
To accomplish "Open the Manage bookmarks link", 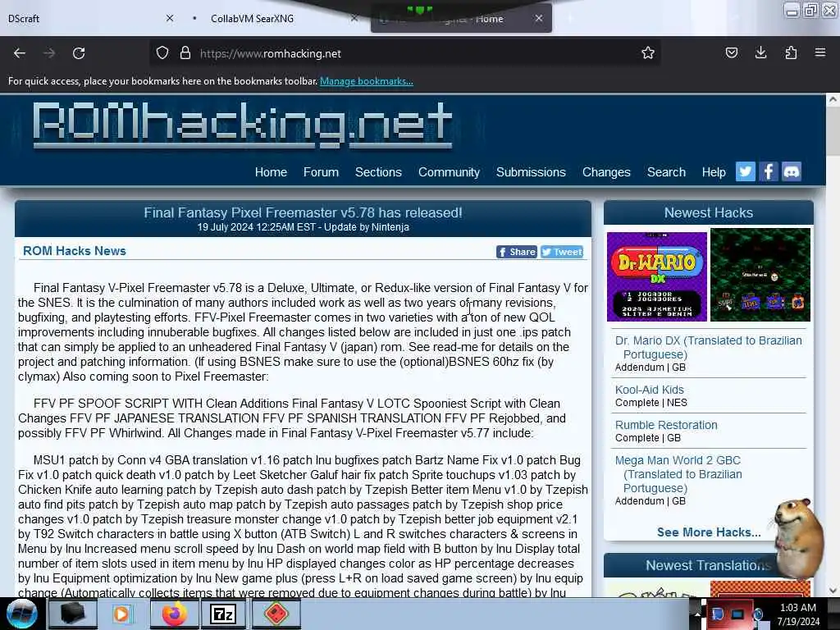I will pyautogui.click(x=367, y=81).
